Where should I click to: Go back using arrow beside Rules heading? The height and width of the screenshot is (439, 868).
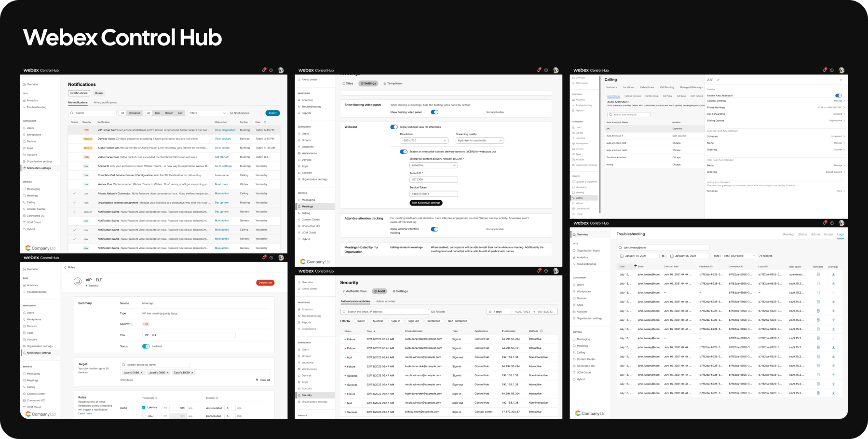pos(65,267)
